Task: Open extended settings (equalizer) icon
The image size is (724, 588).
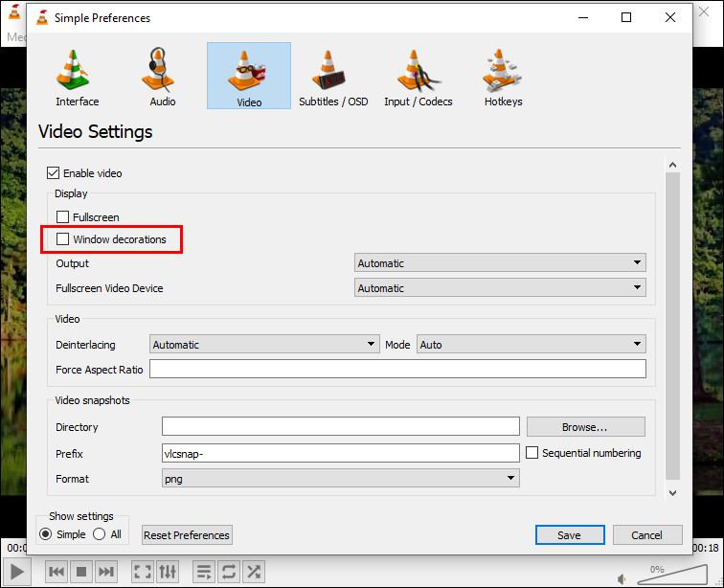Action: (x=168, y=572)
